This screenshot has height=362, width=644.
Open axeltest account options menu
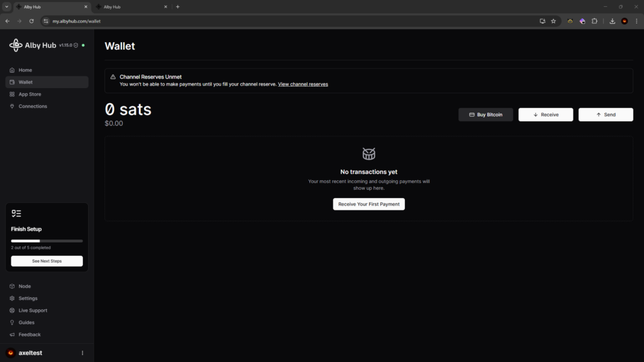click(x=82, y=353)
